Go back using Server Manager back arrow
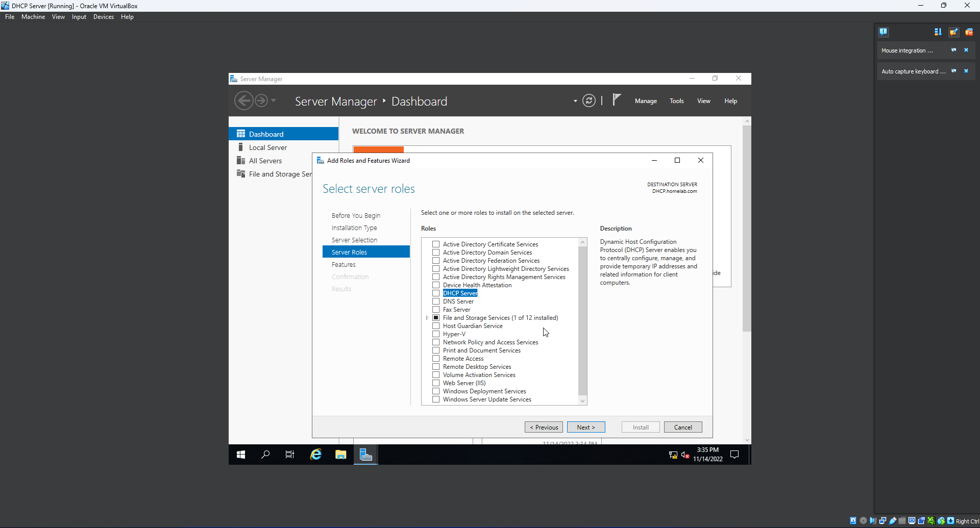The height and width of the screenshot is (528, 980). pyautogui.click(x=243, y=100)
